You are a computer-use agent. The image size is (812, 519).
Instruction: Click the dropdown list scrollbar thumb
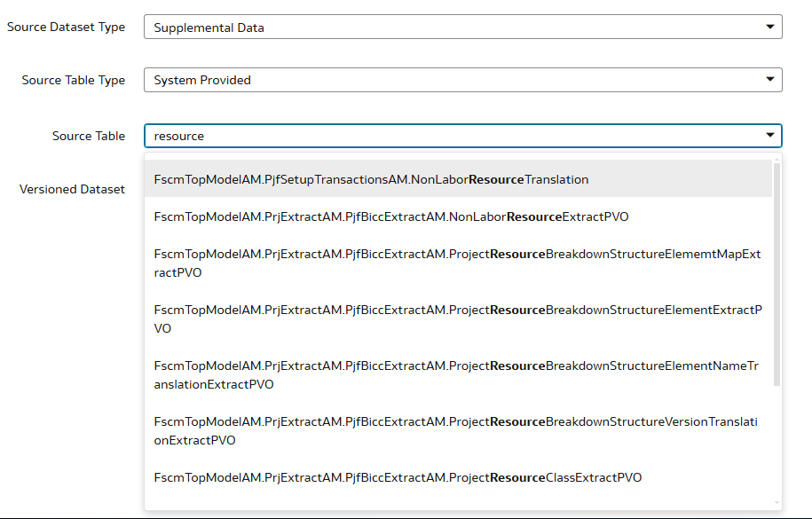point(777,274)
